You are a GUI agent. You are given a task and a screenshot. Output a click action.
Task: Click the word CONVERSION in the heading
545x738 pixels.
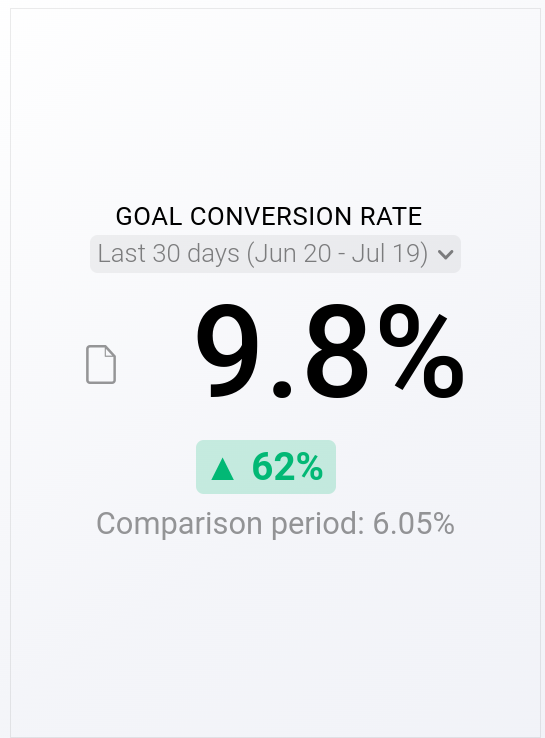pyautogui.click(x=271, y=217)
